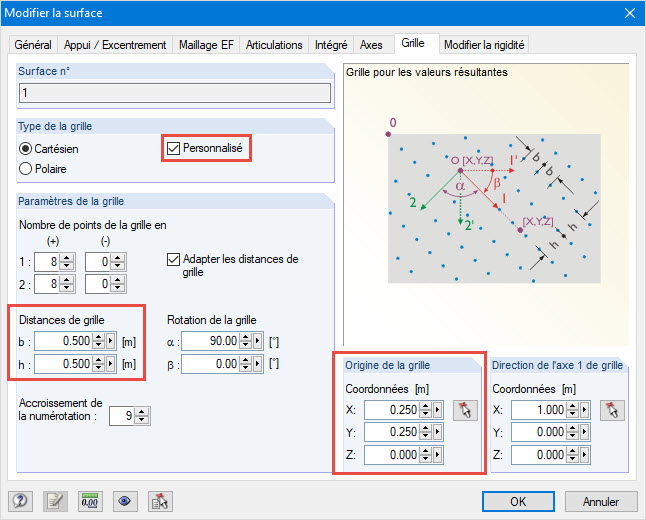Expand axis direction Z arrow menu
Screen dimensions: 646x520
(x=584, y=455)
